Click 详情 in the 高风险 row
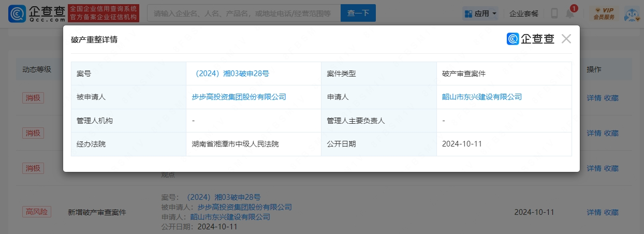 pos(594,212)
